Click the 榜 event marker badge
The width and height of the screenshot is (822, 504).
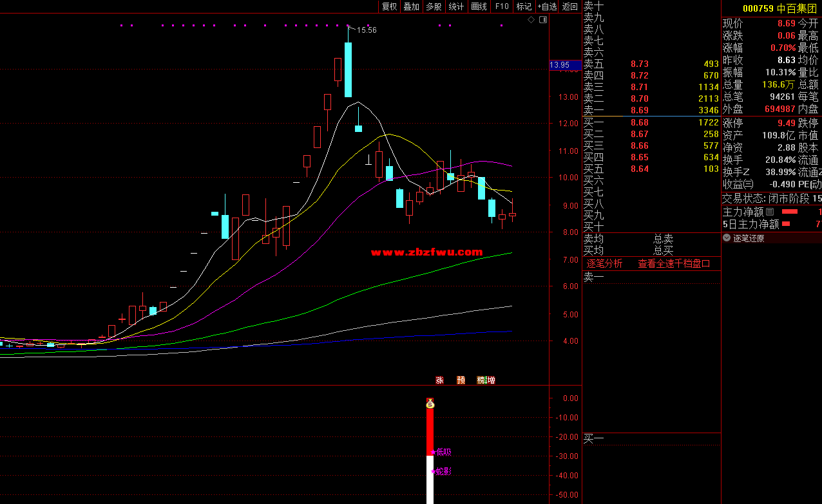(x=481, y=380)
